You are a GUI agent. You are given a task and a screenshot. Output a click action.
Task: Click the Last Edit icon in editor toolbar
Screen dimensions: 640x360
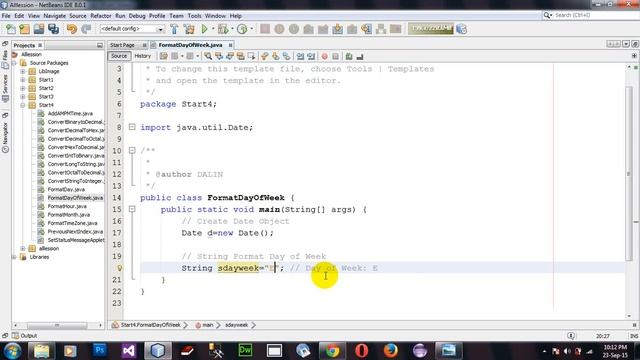164,56
